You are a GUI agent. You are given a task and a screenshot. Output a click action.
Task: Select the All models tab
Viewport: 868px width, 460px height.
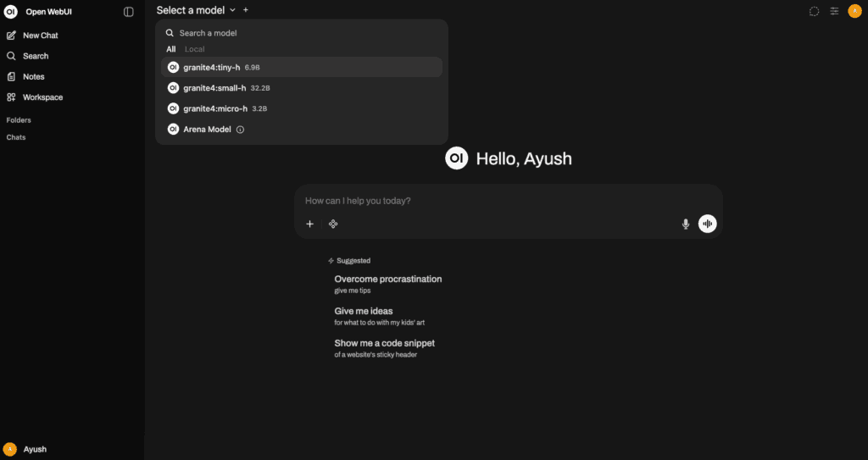point(171,49)
